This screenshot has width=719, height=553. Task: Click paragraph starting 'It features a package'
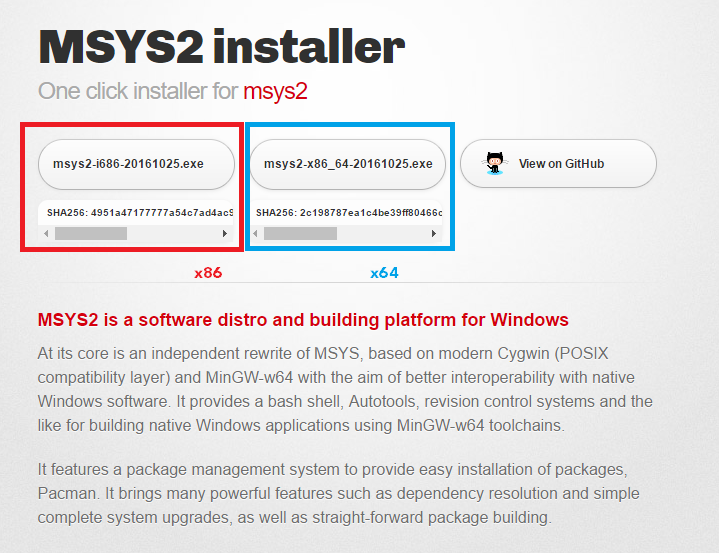338,493
